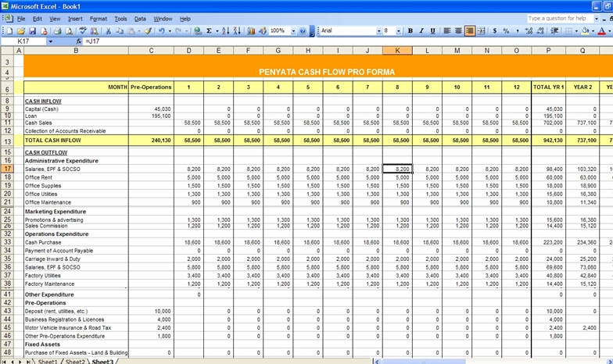Open Print Preview from the toolbar
The image size is (613, 364).
tap(69, 31)
